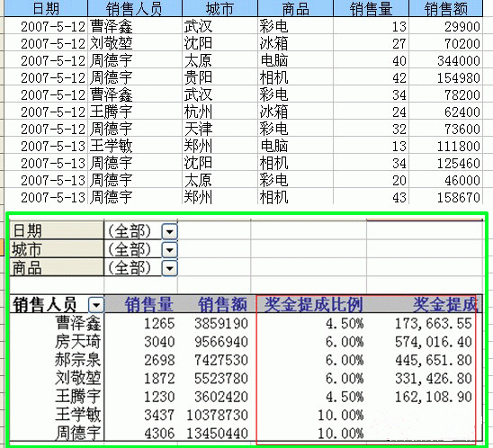493x448 pixels.
Task: Click the sales amount cell 158670
Action: point(459,197)
